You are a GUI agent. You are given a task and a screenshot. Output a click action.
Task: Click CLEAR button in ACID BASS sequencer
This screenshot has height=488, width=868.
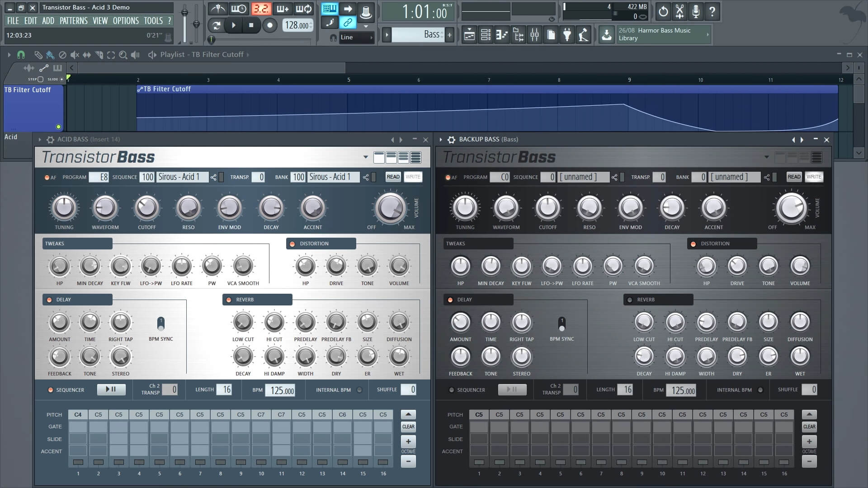[x=408, y=426]
